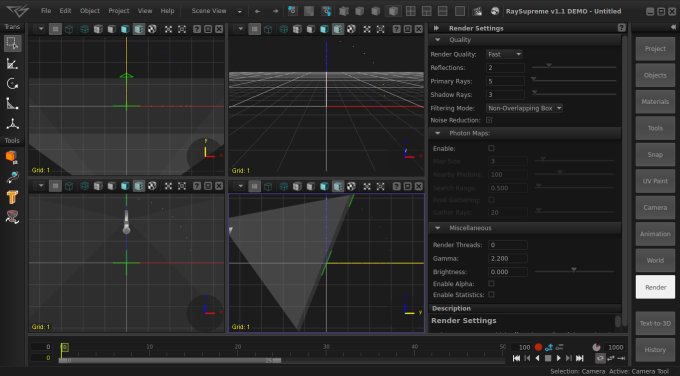Select the orange text T tool
The width and height of the screenshot is (680, 376).
12,196
